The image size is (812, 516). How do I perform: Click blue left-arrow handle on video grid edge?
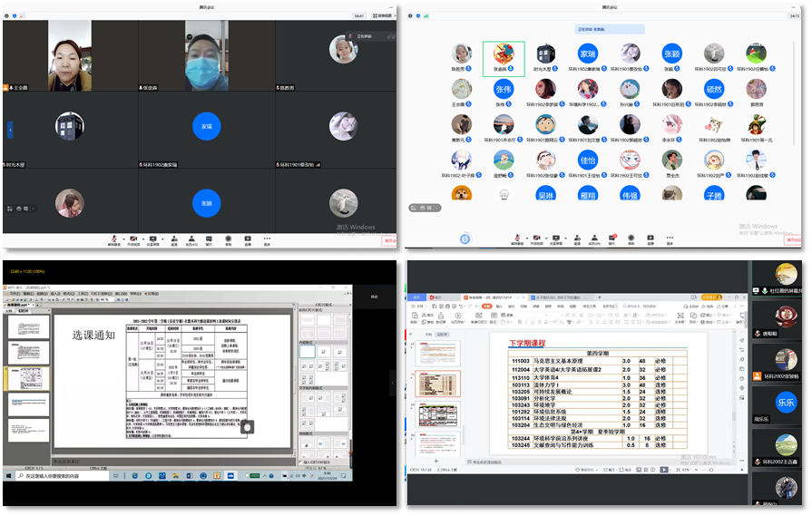(10, 130)
